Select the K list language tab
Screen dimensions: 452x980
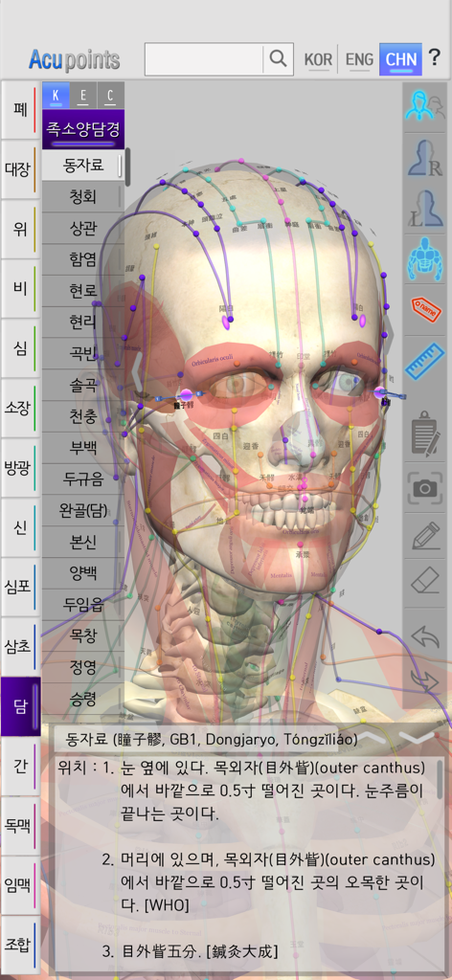click(56, 97)
